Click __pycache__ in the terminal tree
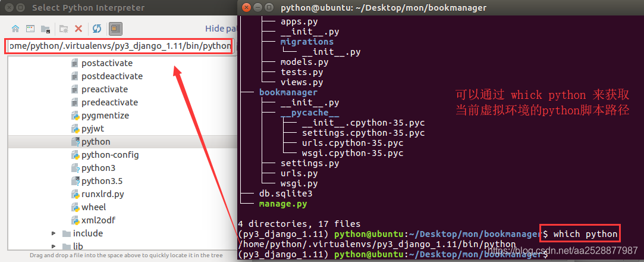Viewport: 644px width, 262px height. 310,113
